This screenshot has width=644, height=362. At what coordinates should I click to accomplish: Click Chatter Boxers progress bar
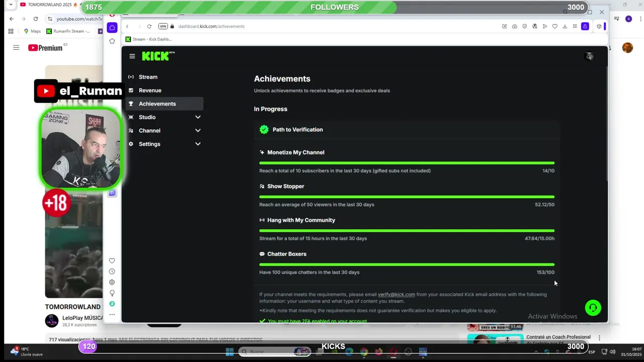point(407,264)
